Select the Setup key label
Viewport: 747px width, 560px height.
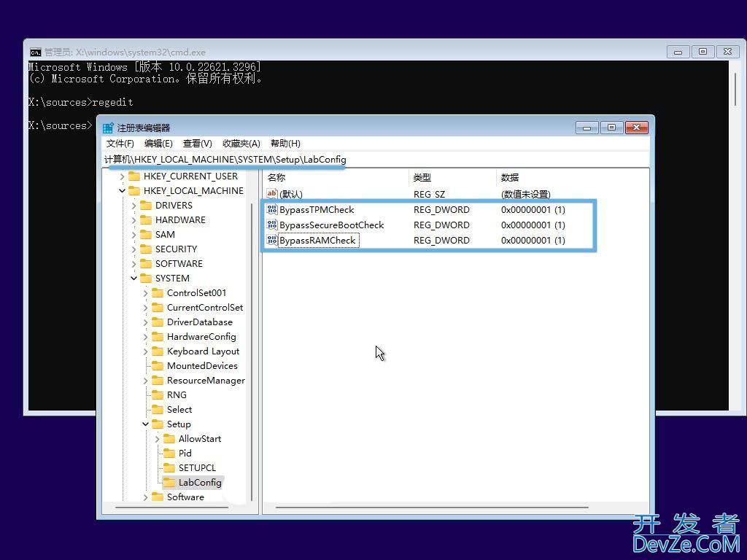point(179,424)
